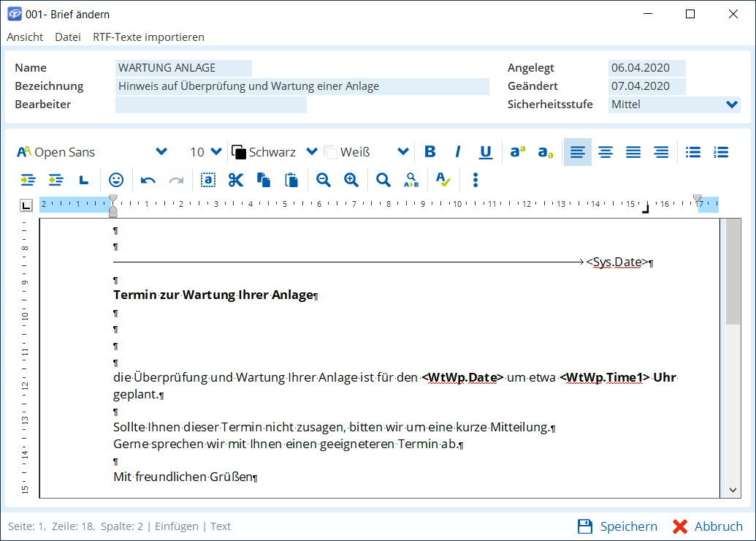The height and width of the screenshot is (541, 756).
Task: Toggle bold formatting
Action: [x=430, y=152]
